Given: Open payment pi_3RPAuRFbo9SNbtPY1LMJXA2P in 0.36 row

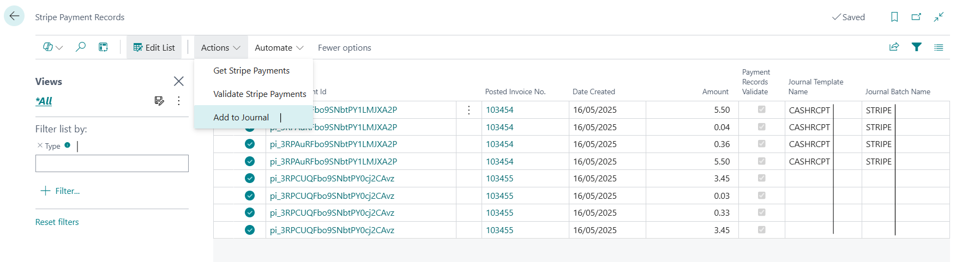Looking at the screenshot, I should click(333, 144).
